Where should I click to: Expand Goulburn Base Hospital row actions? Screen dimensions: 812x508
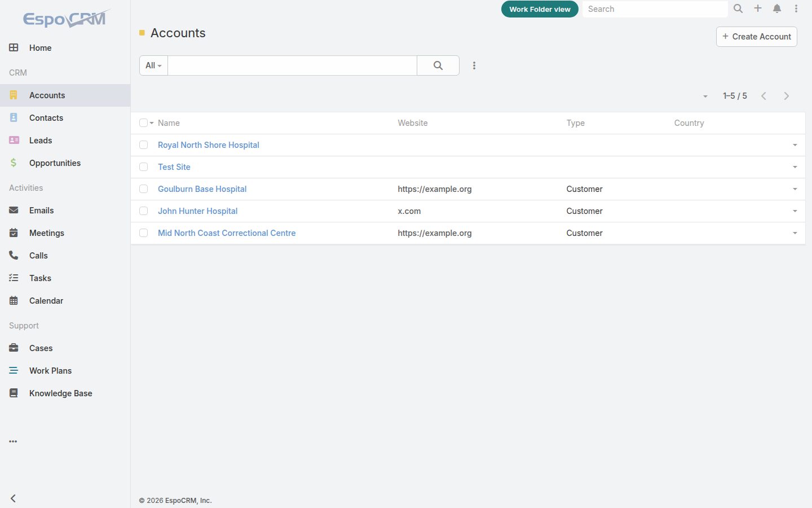click(x=795, y=189)
